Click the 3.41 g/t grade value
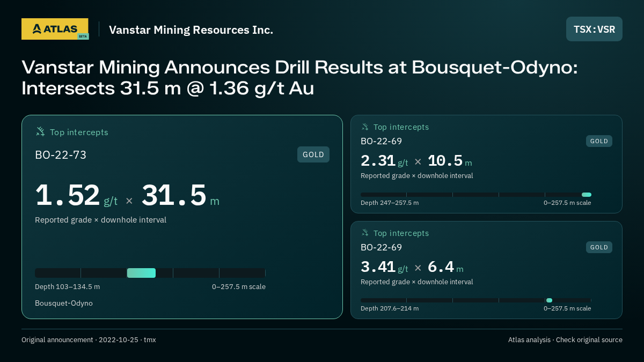Image resolution: width=644 pixels, height=362 pixels. (x=384, y=267)
